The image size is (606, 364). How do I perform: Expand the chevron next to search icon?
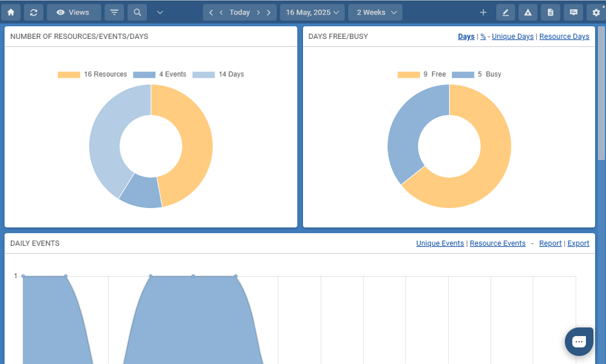click(160, 12)
